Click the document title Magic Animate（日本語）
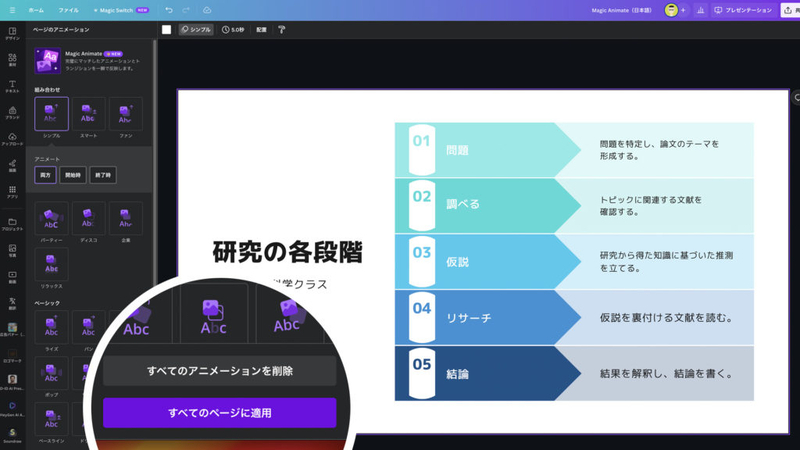 click(x=621, y=10)
